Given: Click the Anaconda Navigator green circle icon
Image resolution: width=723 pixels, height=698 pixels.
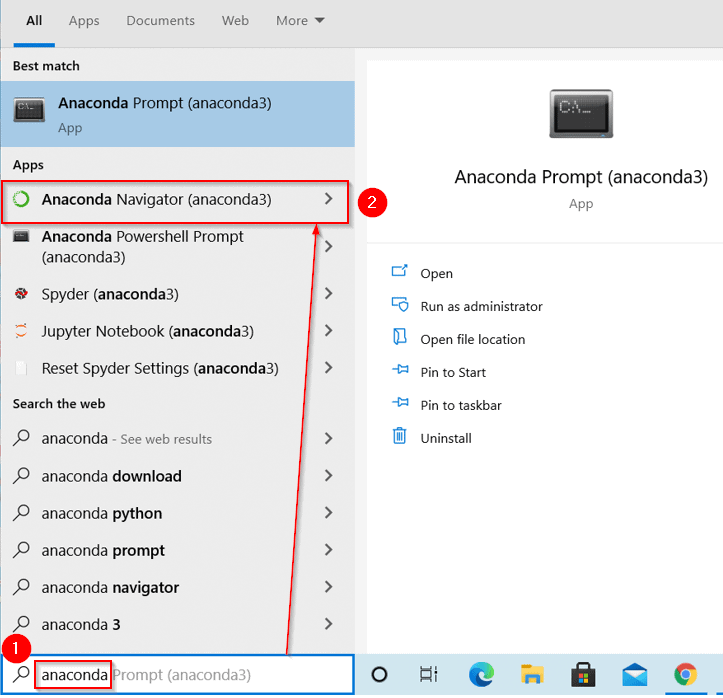Looking at the screenshot, I should click(21, 200).
